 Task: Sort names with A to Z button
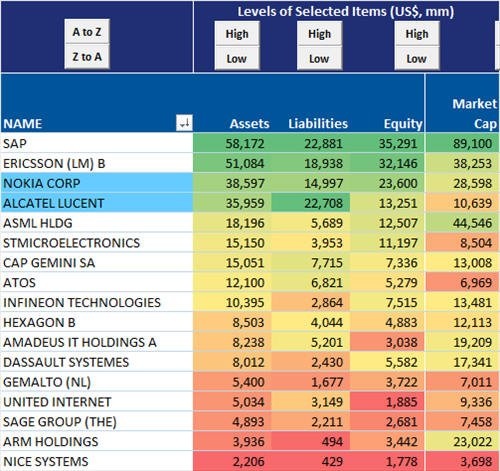[x=87, y=32]
